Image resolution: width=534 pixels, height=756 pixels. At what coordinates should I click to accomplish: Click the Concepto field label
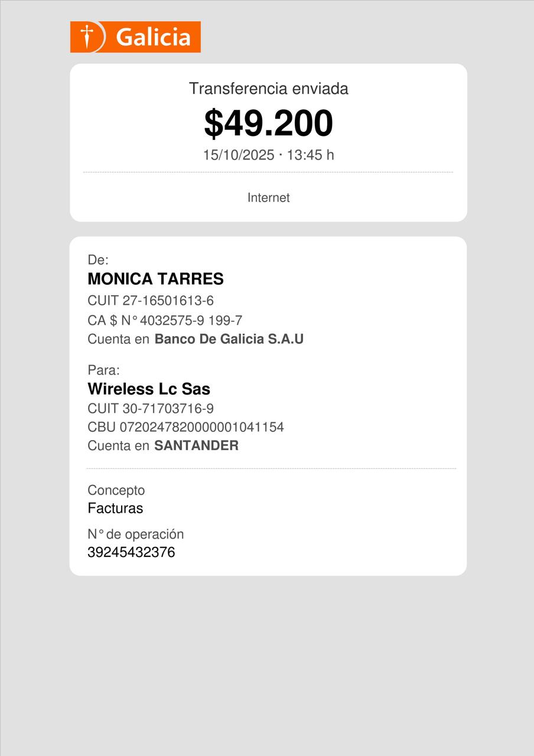tap(116, 490)
